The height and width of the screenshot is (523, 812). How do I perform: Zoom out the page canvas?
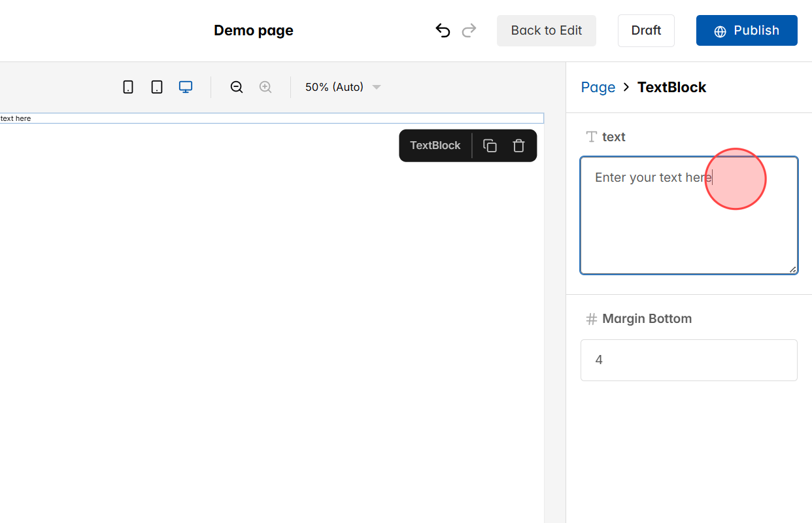[x=237, y=86]
